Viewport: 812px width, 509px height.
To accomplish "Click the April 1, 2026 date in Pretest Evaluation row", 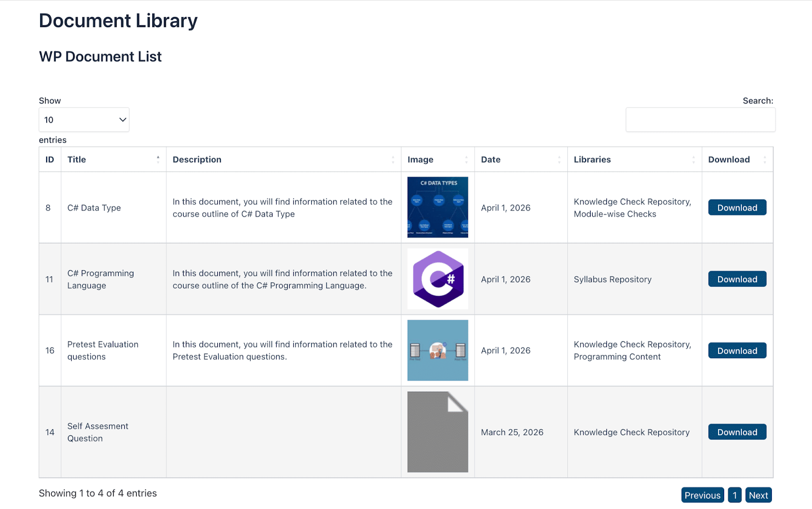I will 506,351.
